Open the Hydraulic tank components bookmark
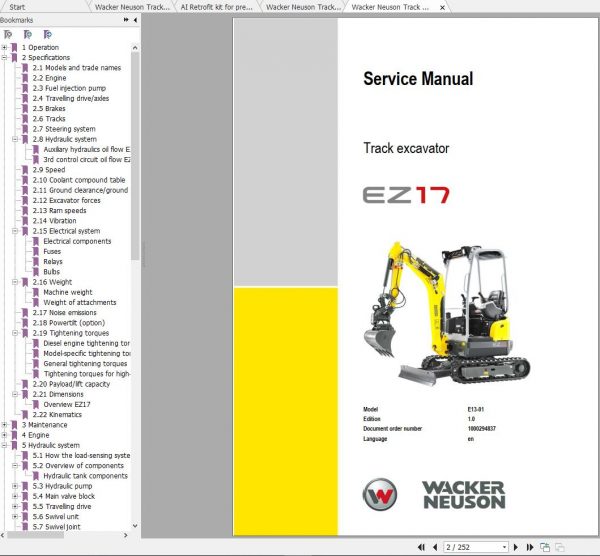Image resolution: width=600 pixels, height=556 pixels. pyautogui.click(x=85, y=476)
